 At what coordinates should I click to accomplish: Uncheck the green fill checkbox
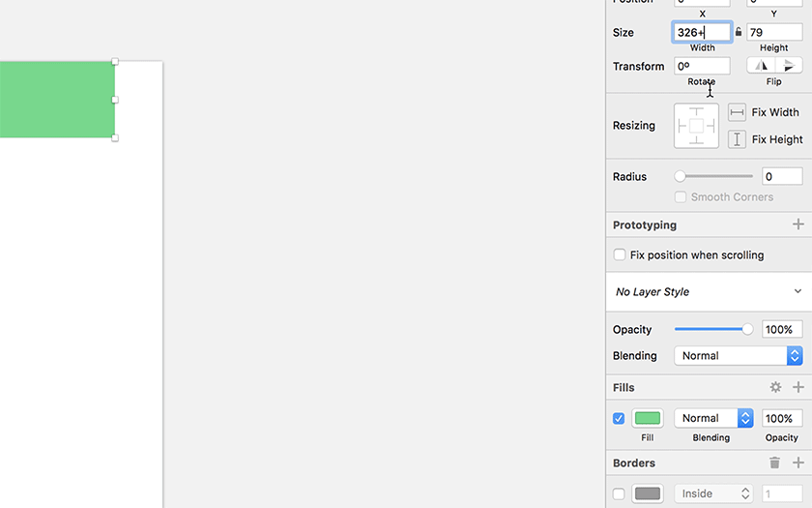pos(619,418)
